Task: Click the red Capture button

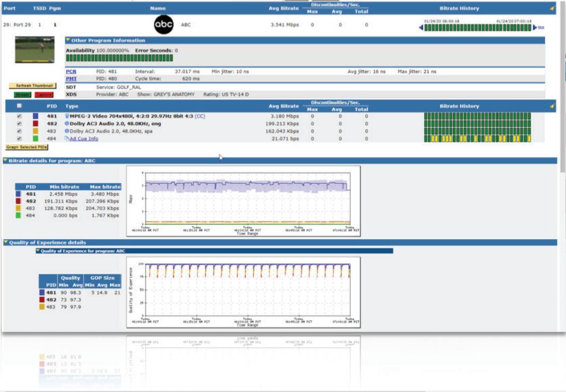Action: (x=44, y=94)
